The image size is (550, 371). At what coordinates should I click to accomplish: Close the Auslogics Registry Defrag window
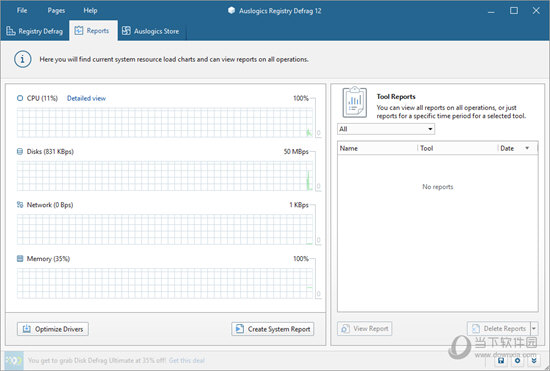pyautogui.click(x=536, y=11)
